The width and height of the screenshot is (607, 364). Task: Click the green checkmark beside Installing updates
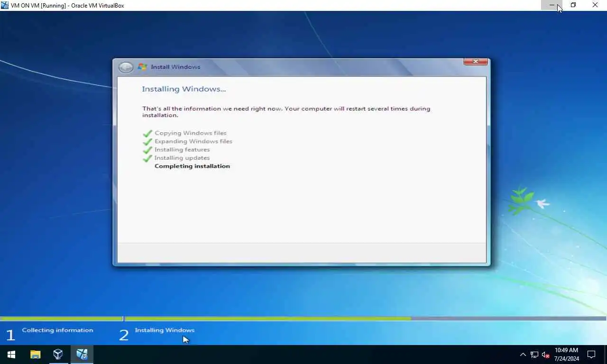(147, 158)
